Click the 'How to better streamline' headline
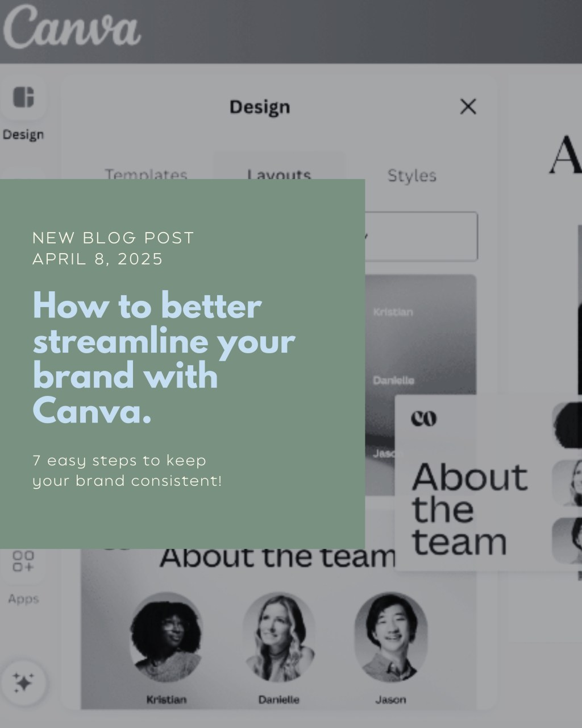The width and height of the screenshot is (582, 728). click(x=164, y=358)
